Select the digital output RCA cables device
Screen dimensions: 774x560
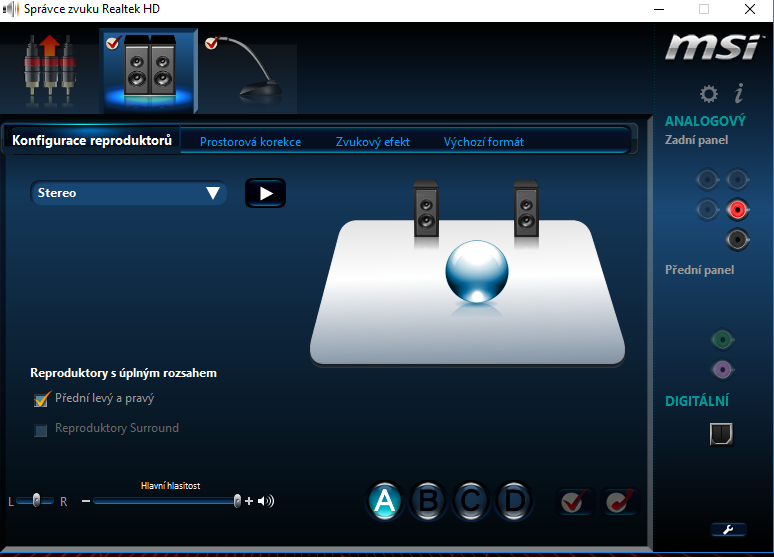click(50, 71)
